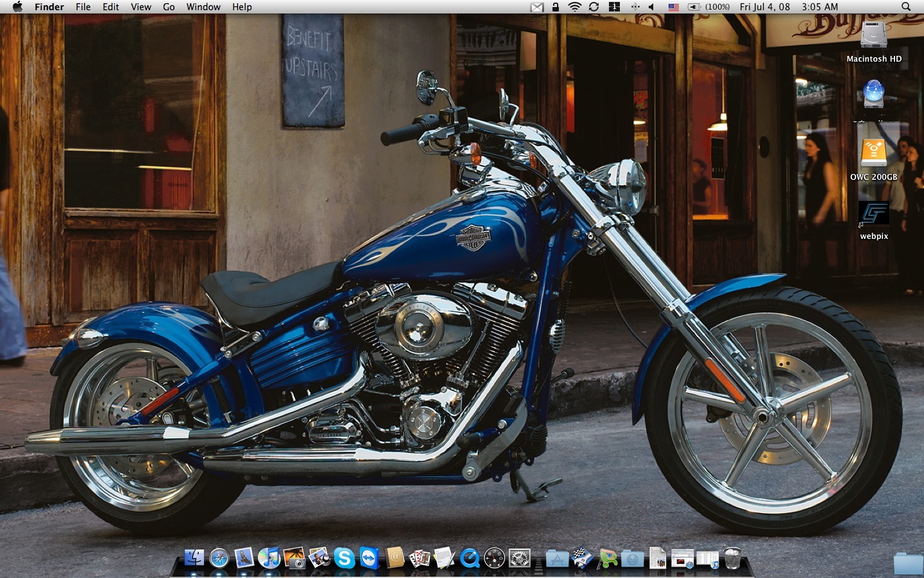Open iPhoto from the Dock
The height and width of the screenshot is (578, 924).
pyautogui.click(x=294, y=558)
